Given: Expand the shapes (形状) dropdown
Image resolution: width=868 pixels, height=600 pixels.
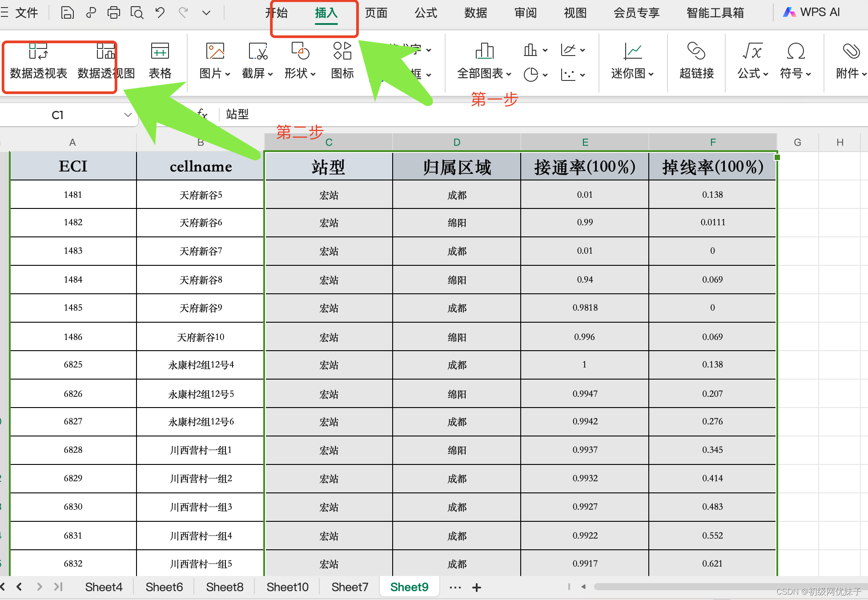Looking at the screenshot, I should click(313, 74).
